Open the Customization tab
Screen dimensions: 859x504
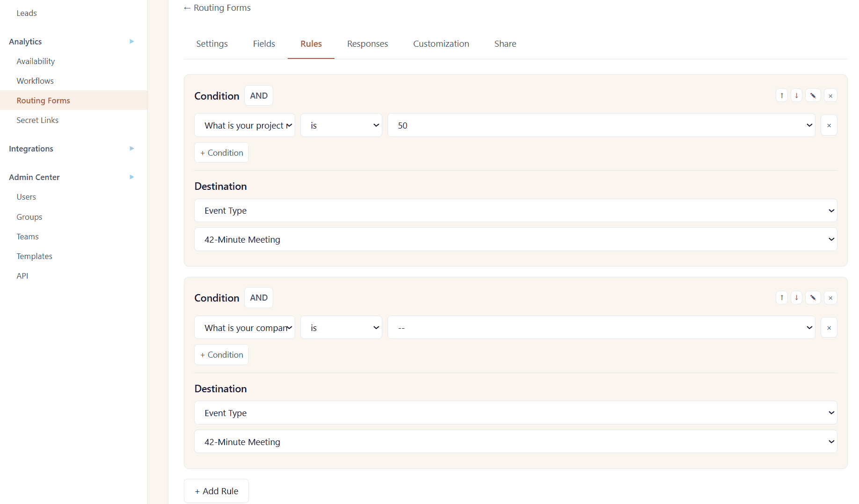coord(441,44)
